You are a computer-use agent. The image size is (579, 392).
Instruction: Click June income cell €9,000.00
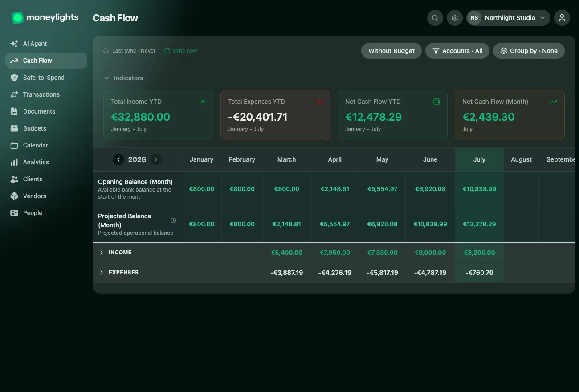(430, 253)
